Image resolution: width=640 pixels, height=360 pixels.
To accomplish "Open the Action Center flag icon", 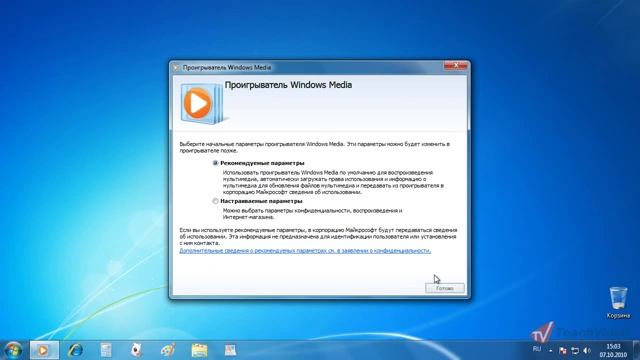I will (x=562, y=351).
